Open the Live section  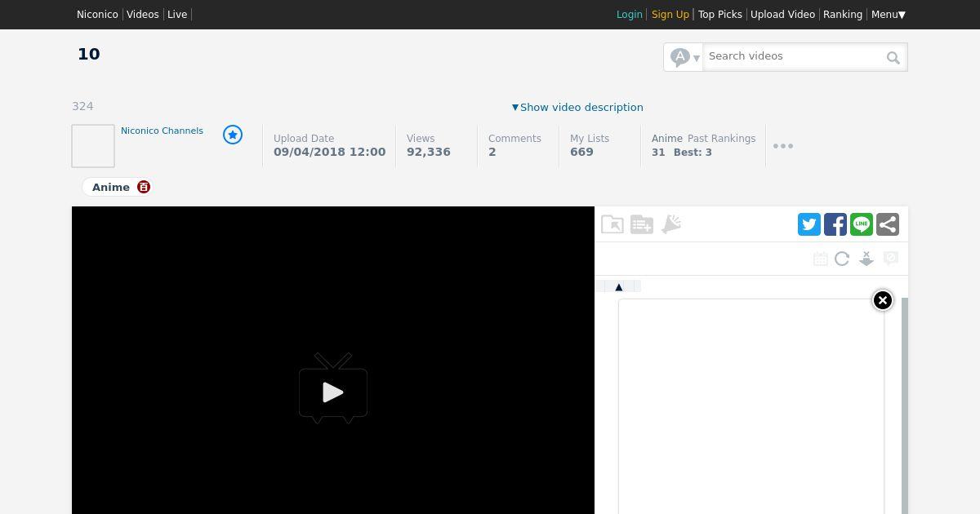coord(177,15)
